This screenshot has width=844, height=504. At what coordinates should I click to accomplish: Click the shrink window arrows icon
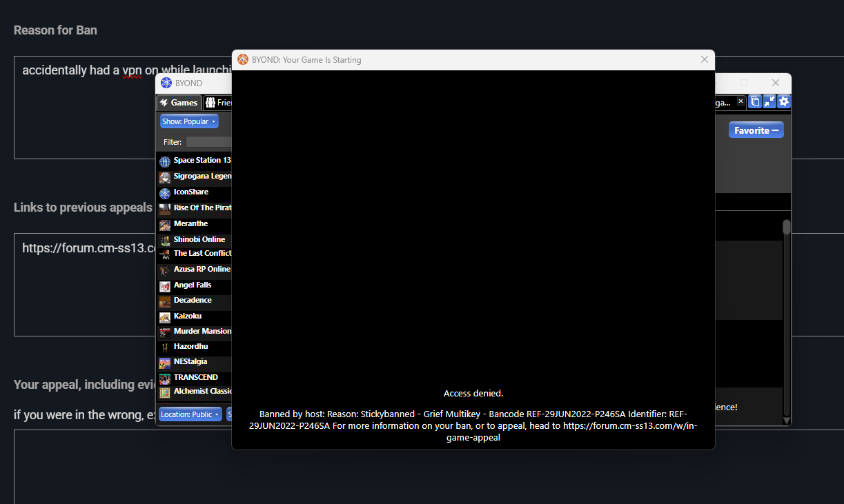769,102
